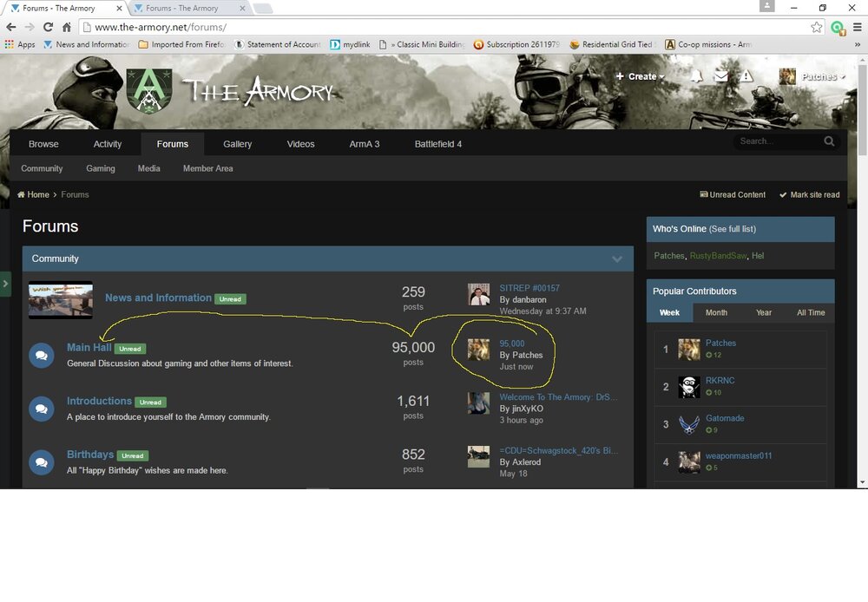Open the News and Information forum
Screen dimensions: 868x602
158,298
